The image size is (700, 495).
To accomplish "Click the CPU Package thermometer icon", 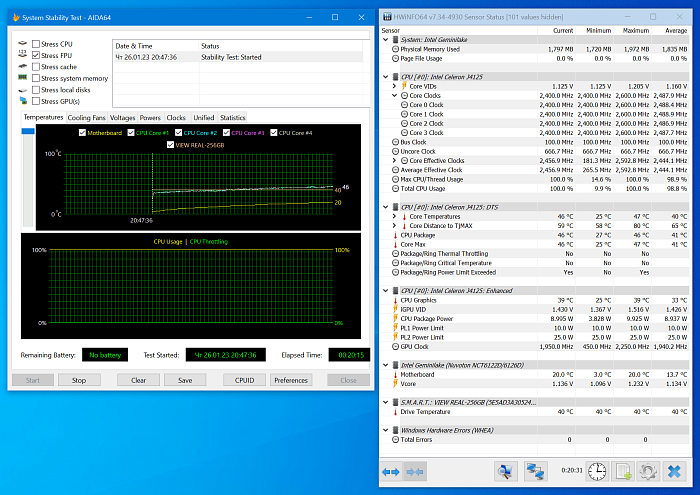I will (x=395, y=235).
